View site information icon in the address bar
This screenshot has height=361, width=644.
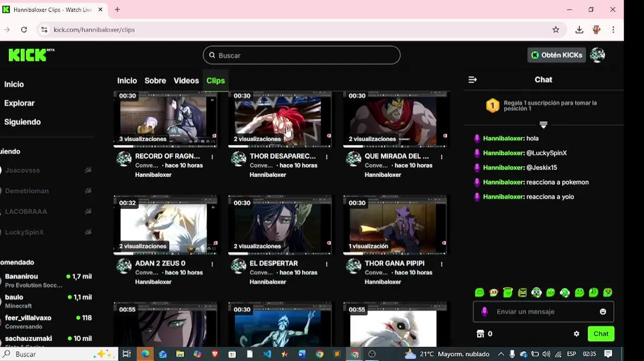44,30
